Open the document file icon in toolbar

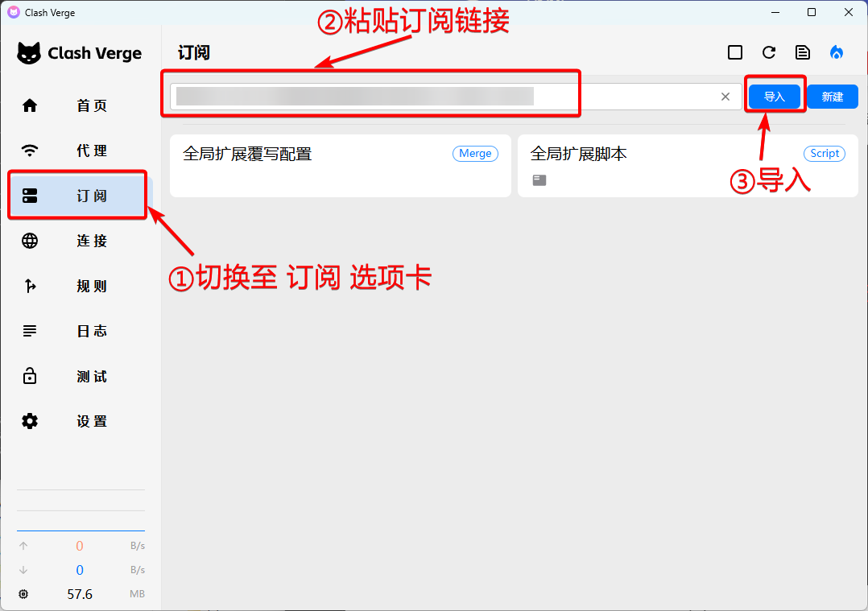pyautogui.click(x=803, y=52)
